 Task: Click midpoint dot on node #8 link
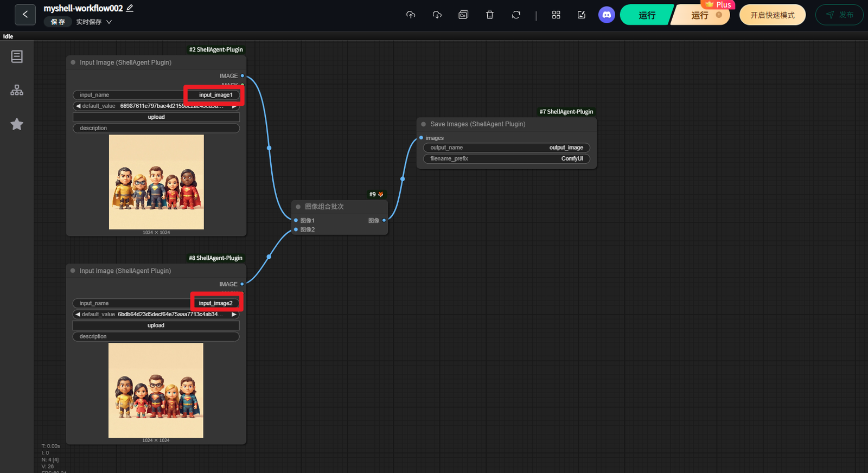(269, 257)
